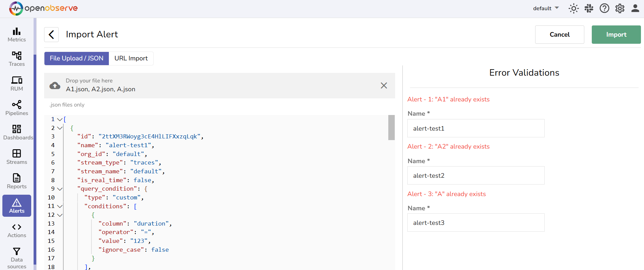Click the green Import button
644x270 pixels.
(x=616, y=35)
